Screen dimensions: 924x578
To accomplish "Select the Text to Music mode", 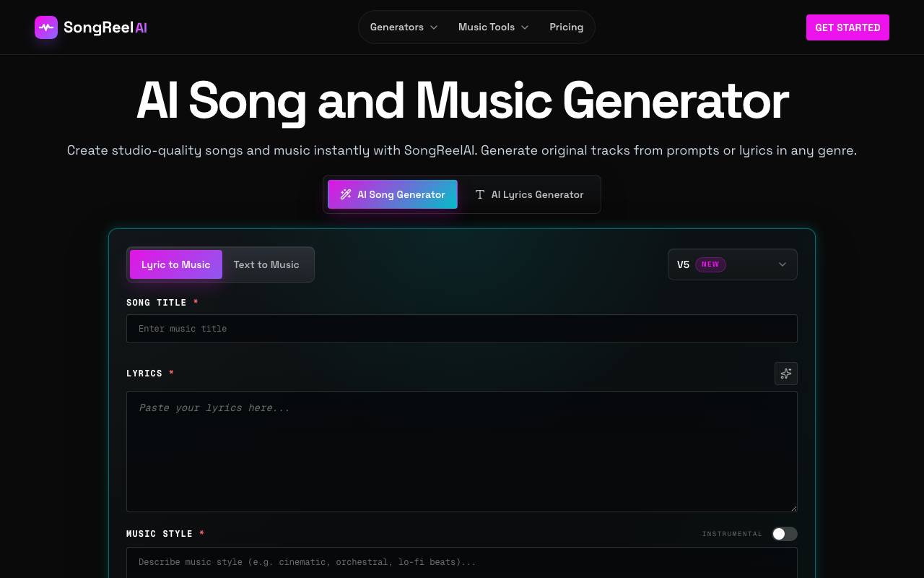I will [266, 264].
